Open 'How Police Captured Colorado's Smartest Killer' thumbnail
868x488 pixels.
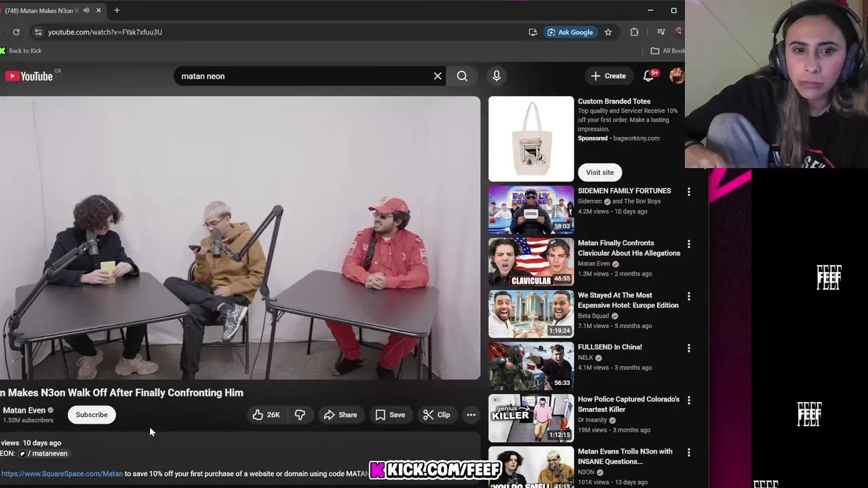[x=531, y=418]
